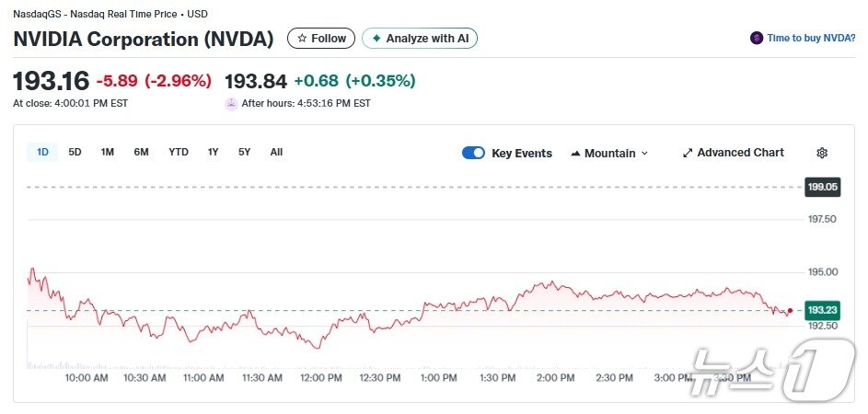The image size is (868, 414).
Task: Select the 5Y time range
Action: [x=244, y=152]
